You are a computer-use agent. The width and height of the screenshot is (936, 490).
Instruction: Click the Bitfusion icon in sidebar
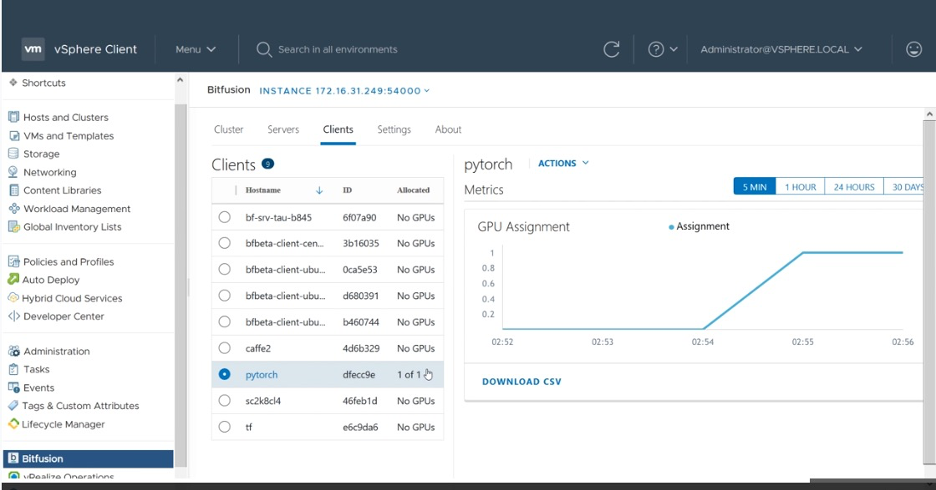click(14, 459)
